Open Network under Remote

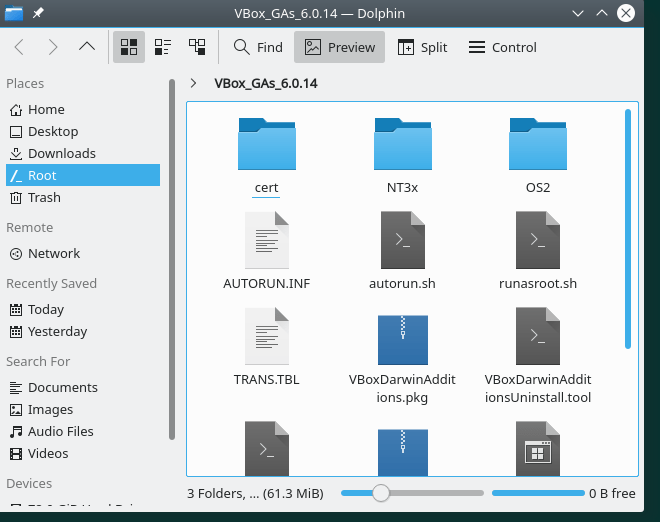coord(83,253)
